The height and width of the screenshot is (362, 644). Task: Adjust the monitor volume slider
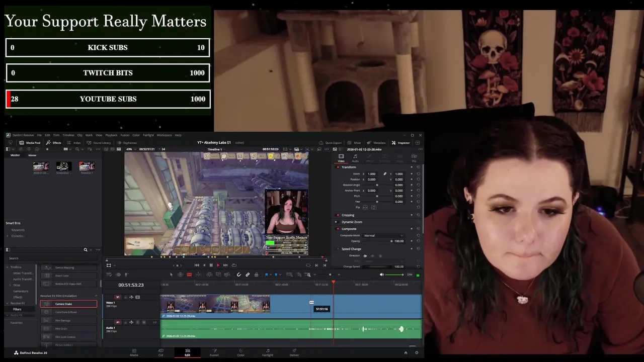(x=394, y=275)
